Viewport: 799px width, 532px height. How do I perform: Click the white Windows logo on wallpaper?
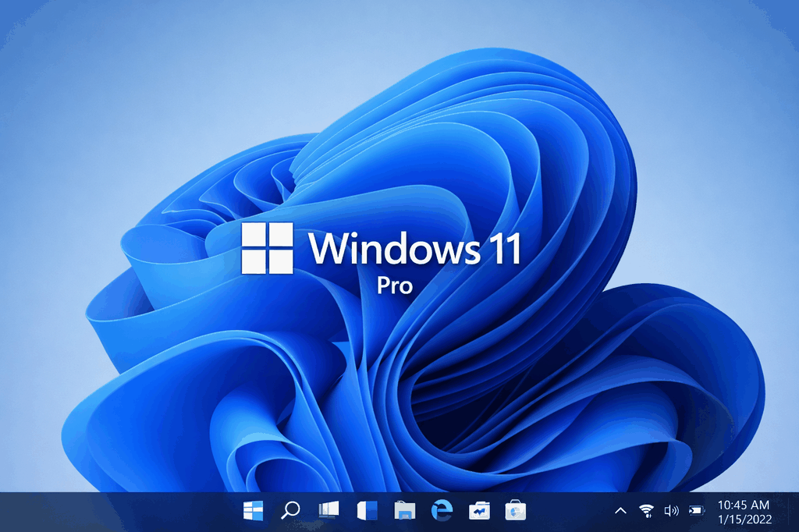click(267, 248)
